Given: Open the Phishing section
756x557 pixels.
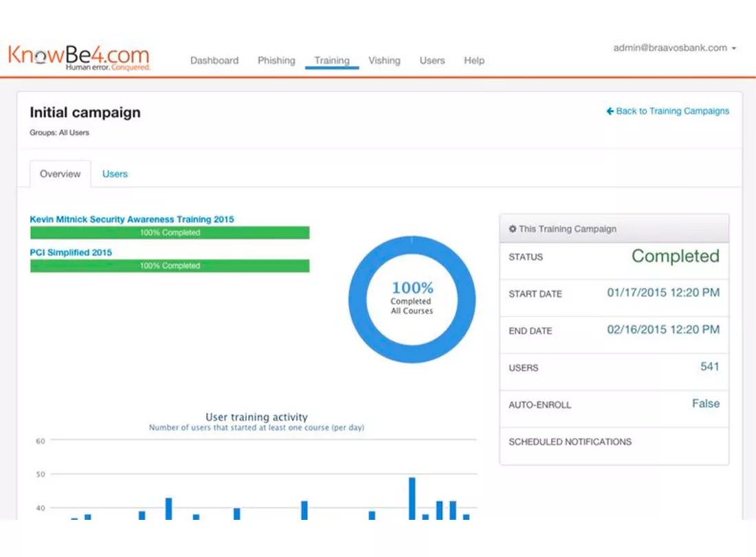Looking at the screenshot, I should pos(276,61).
